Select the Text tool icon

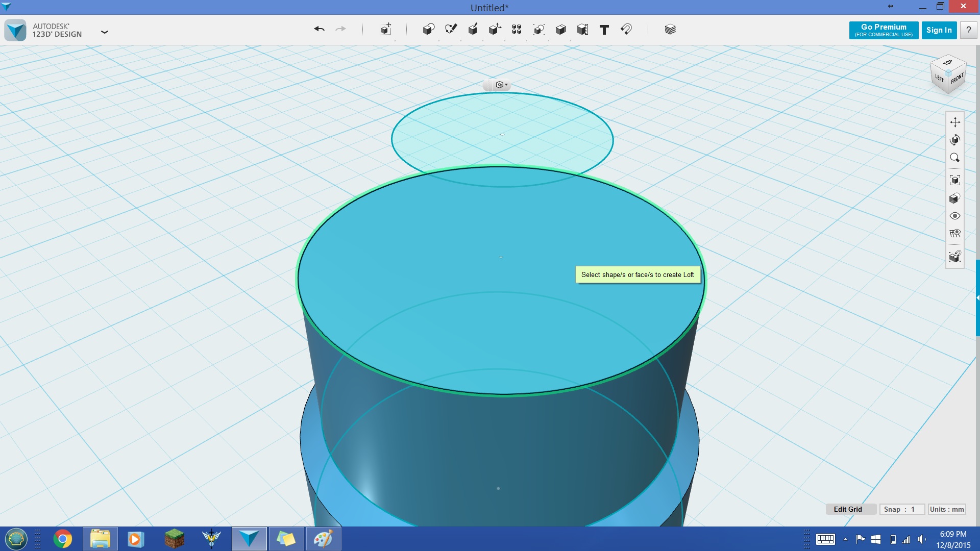coord(604,30)
